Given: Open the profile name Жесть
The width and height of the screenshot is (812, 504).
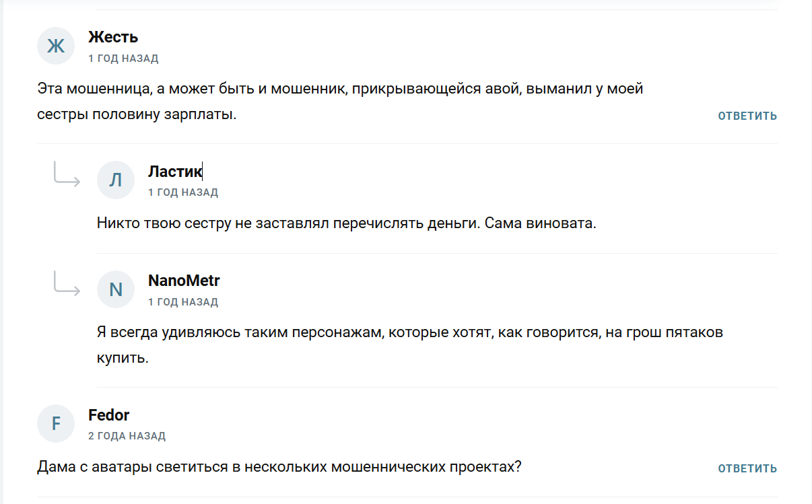Looking at the screenshot, I should (113, 38).
